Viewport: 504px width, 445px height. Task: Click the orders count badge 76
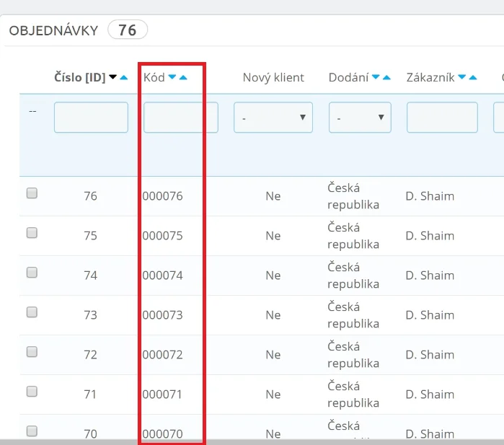128,30
